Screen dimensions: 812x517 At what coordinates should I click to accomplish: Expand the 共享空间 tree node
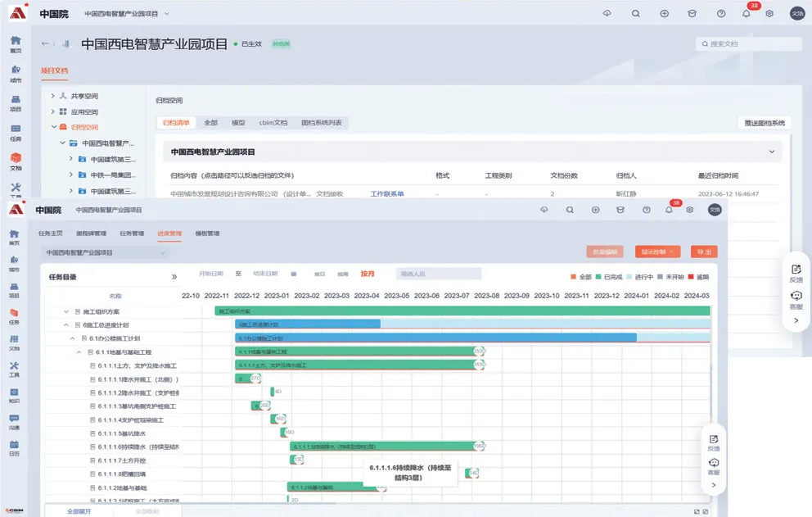(53, 96)
